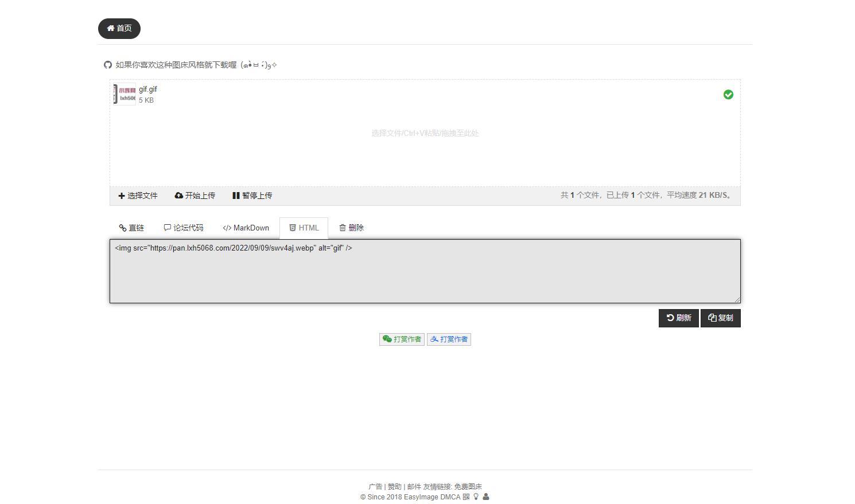Click the green upload success checkmark

728,95
